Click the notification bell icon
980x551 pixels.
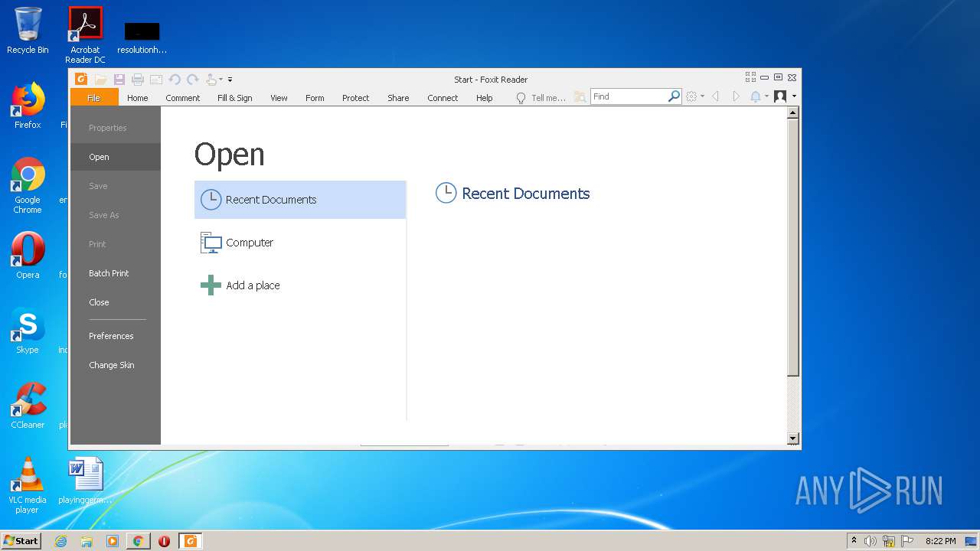[756, 96]
